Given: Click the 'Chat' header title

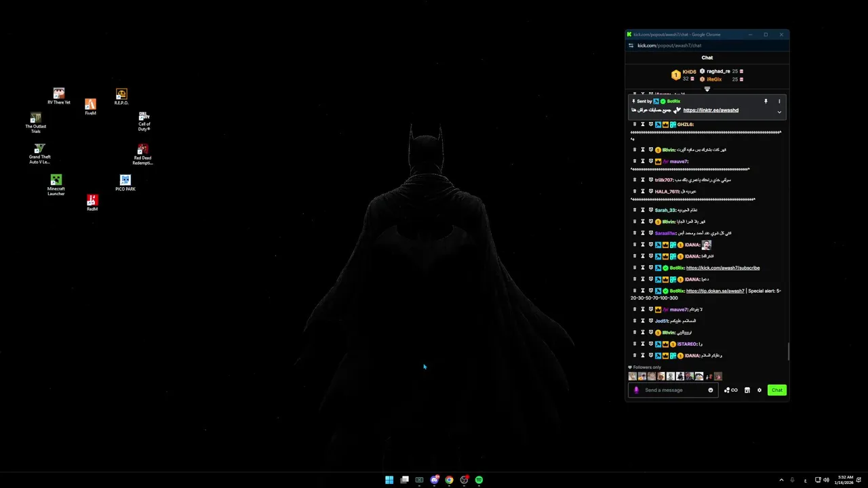Looking at the screenshot, I should pos(707,58).
